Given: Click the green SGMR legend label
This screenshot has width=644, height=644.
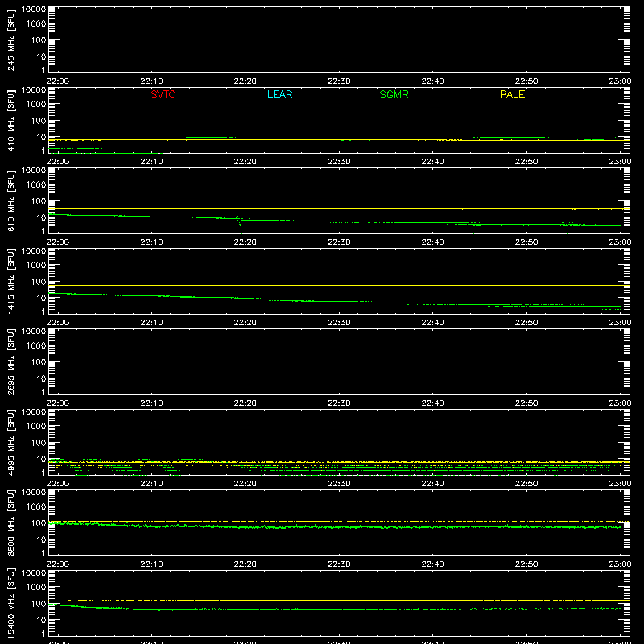Looking at the screenshot, I should point(394,94).
